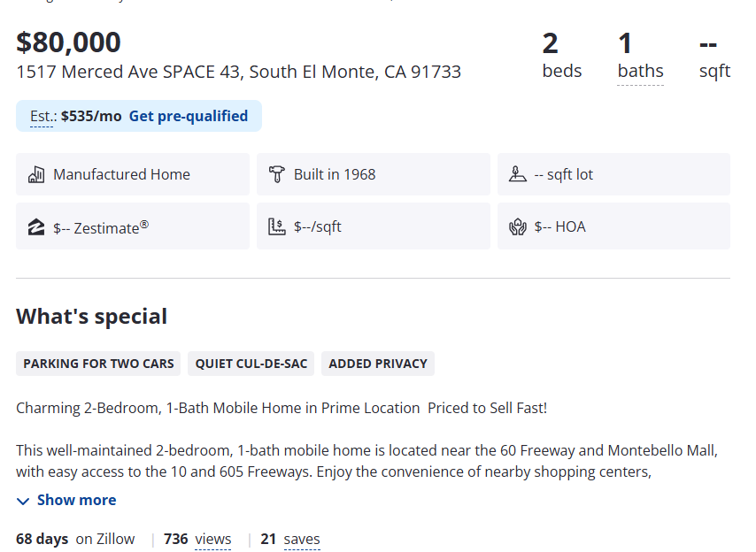Click the underlined Est. label

tap(42, 117)
